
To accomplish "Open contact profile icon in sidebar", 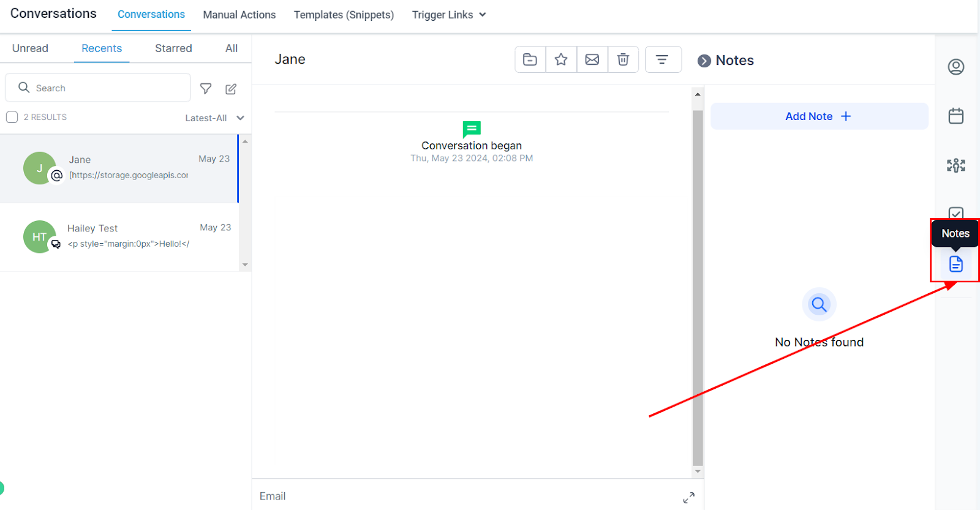I will 956,67.
